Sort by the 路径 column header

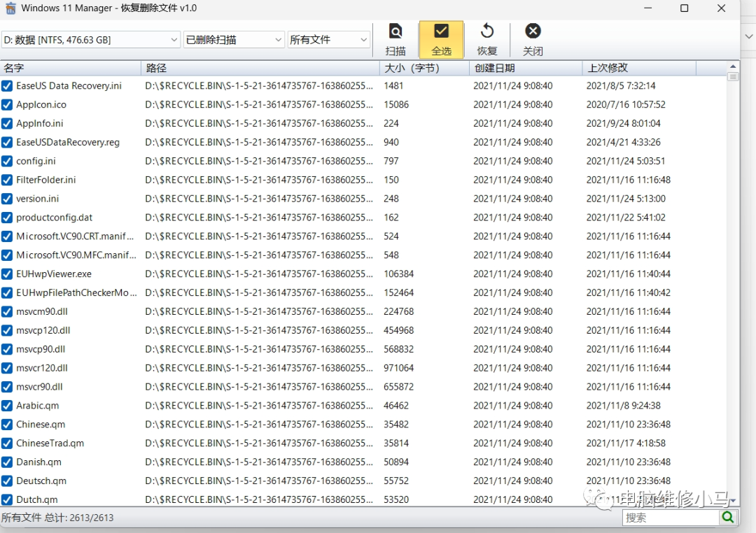pyautogui.click(x=260, y=68)
